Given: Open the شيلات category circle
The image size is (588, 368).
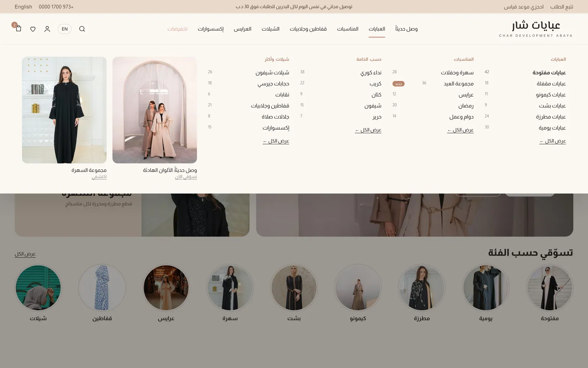Looking at the screenshot, I should click(38, 288).
